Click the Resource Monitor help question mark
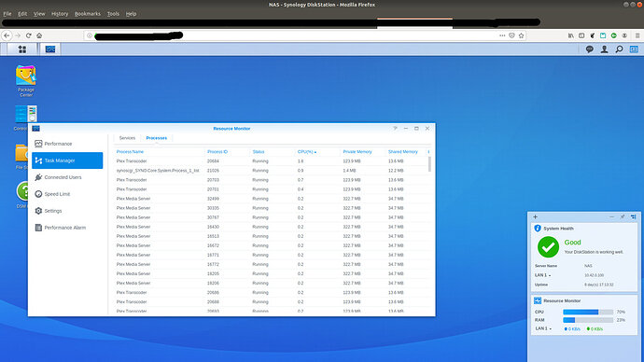Screen dimensions: 644x362 pyautogui.click(x=395, y=129)
